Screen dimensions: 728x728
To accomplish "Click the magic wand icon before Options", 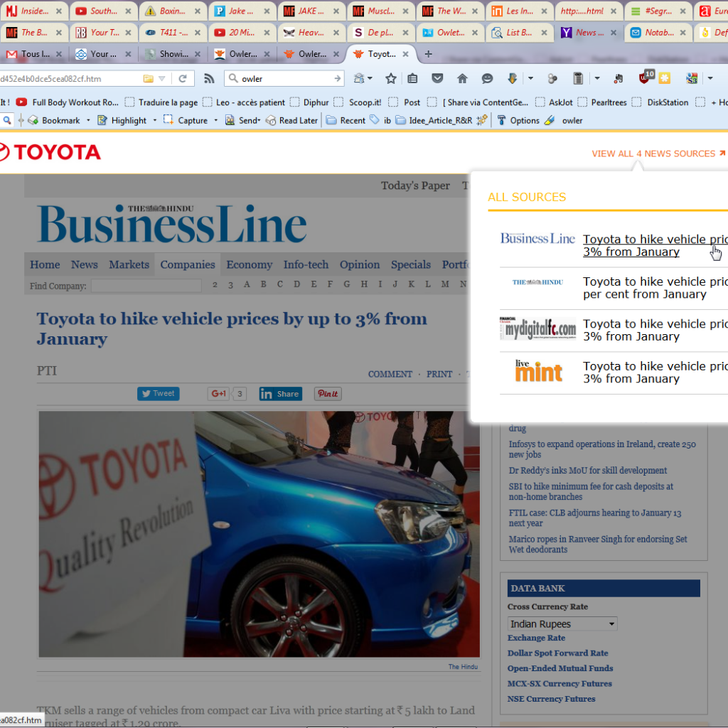I will [482, 120].
